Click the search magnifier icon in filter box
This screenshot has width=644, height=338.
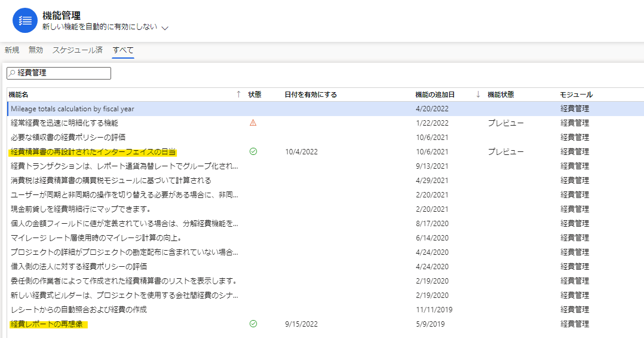pos(12,73)
